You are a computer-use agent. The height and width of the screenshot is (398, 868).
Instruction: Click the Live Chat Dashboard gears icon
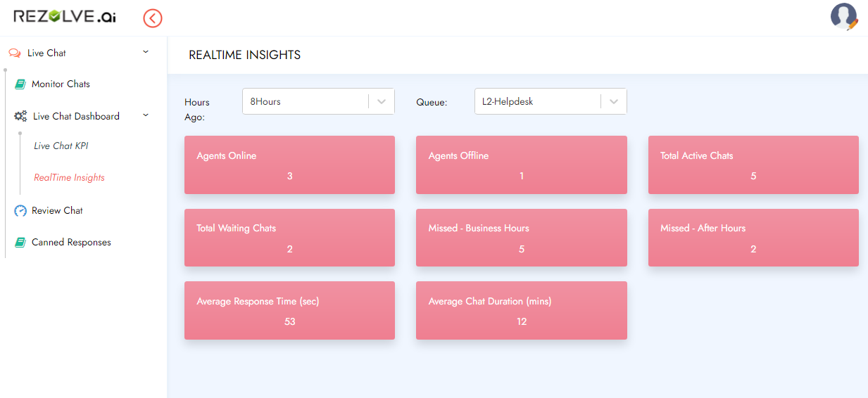point(21,117)
